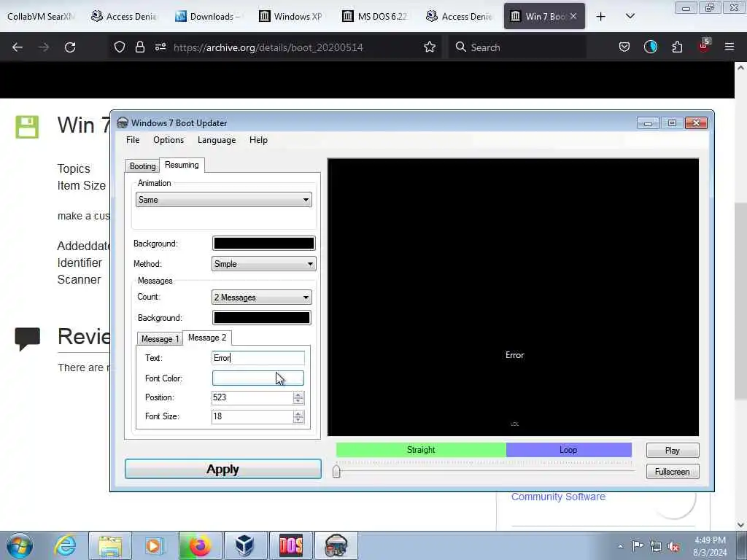Screen dimensions: 747x560
Task: Switch to the Message 1 tab
Action: point(160,338)
